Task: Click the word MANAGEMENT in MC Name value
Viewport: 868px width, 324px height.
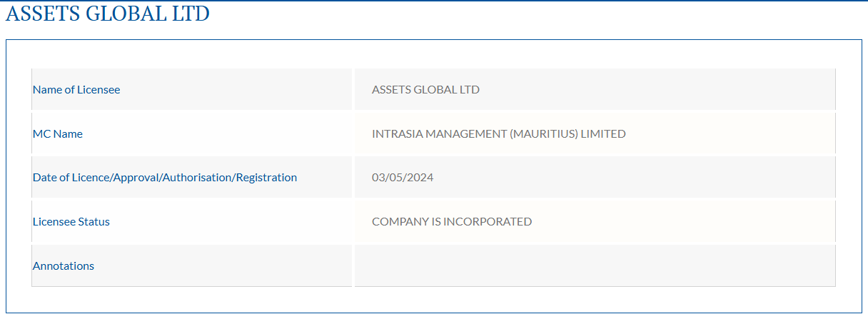Action: (466, 134)
